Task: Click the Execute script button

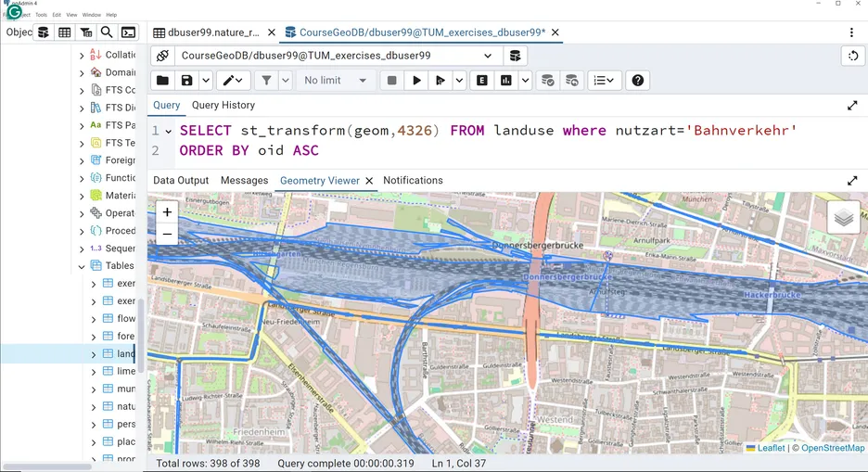Action: point(440,81)
